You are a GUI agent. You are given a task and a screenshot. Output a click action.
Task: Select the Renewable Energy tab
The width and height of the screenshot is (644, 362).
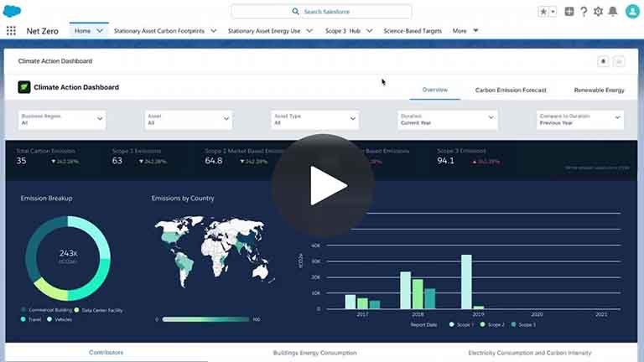coord(599,90)
